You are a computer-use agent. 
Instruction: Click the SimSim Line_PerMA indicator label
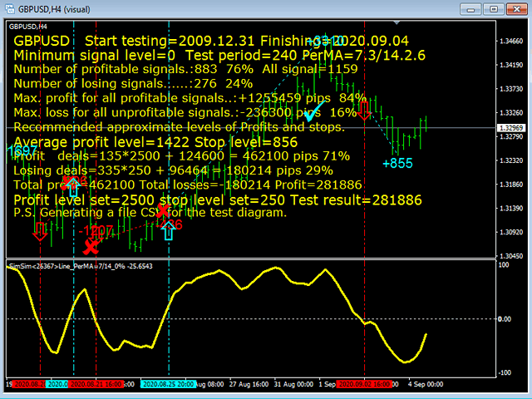click(81, 266)
